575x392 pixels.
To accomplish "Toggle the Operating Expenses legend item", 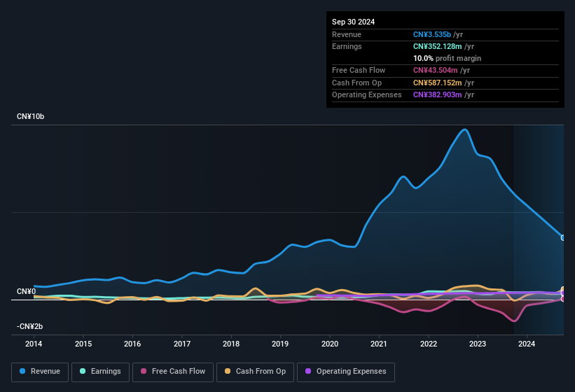I will click(345, 372).
